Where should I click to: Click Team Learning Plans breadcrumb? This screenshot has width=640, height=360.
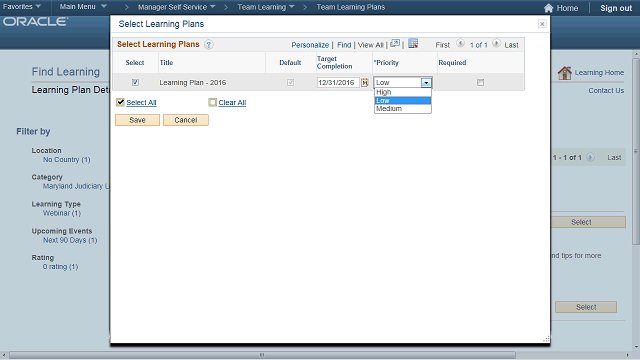pyautogui.click(x=351, y=7)
